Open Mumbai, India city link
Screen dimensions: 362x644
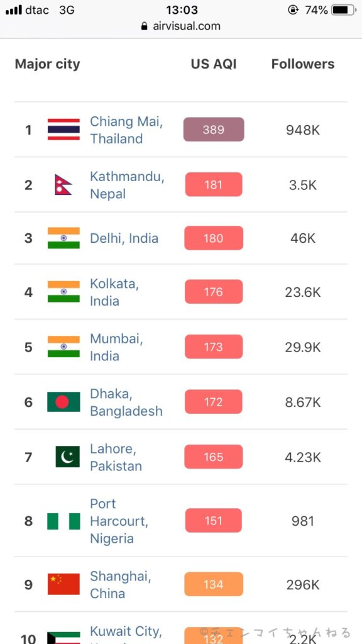pyautogui.click(x=116, y=347)
